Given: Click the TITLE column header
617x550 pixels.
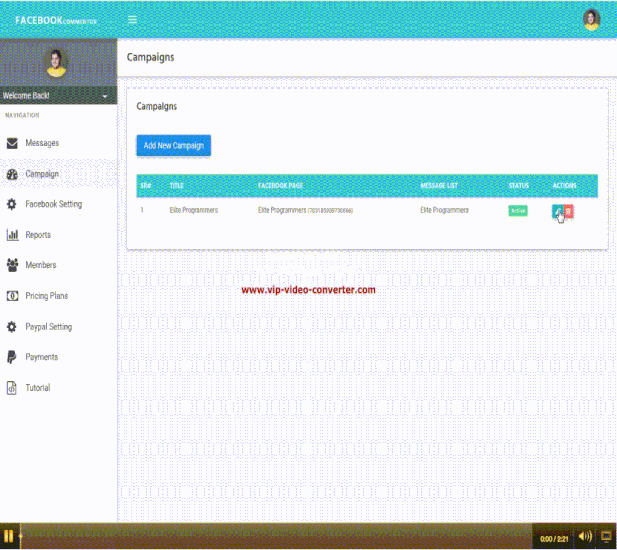Looking at the screenshot, I should click(177, 186).
